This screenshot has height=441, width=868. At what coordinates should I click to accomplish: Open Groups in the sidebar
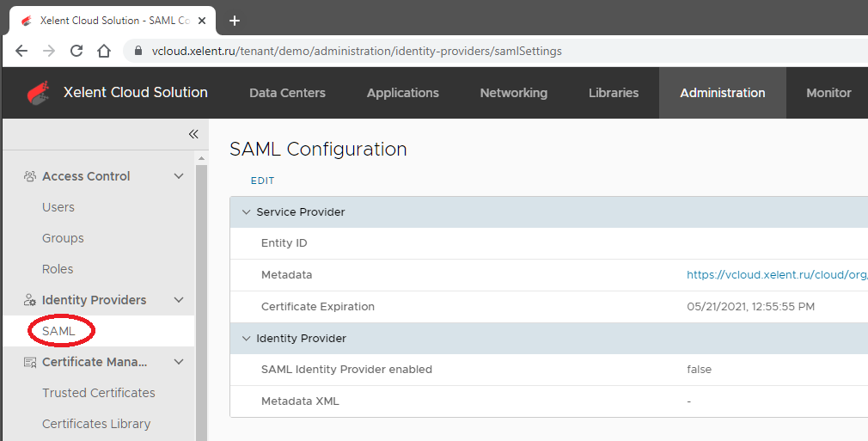[63, 238]
